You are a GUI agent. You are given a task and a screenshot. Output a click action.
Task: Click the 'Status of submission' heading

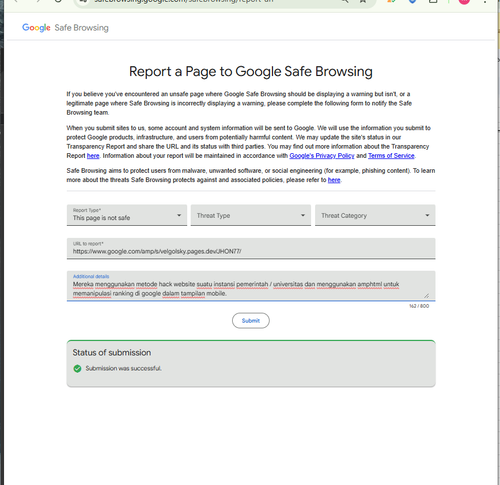(x=112, y=352)
